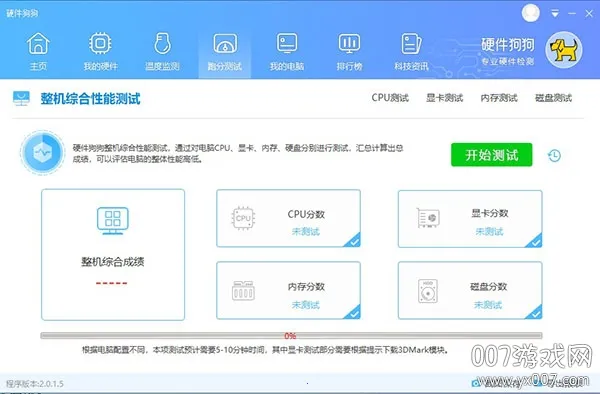Minimize the 硬件狗狗 window
Image resolution: width=600 pixels, height=394 pixels.
pos(572,14)
